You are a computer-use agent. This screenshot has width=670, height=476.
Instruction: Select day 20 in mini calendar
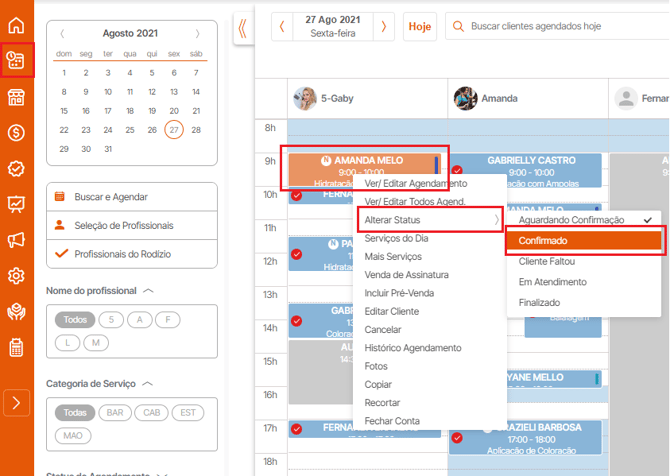coord(174,111)
